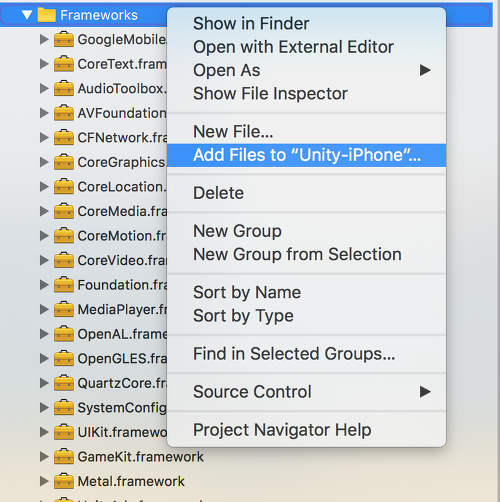The width and height of the screenshot is (500, 502).
Task: Select the AudioToolbox framework icon
Action: 64,89
